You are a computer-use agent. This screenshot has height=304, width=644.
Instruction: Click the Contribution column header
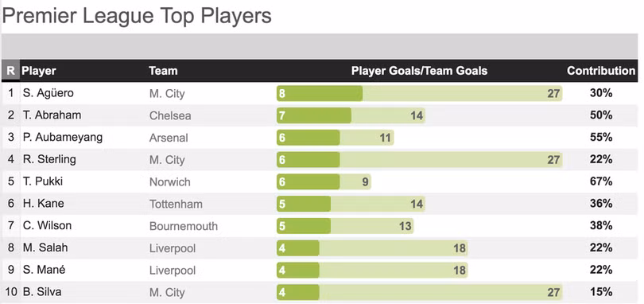(601, 71)
